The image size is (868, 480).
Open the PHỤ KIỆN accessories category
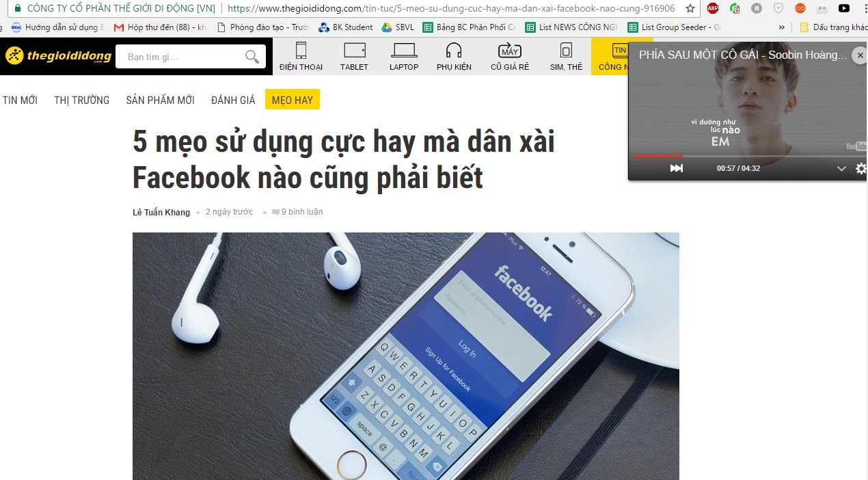[454, 56]
